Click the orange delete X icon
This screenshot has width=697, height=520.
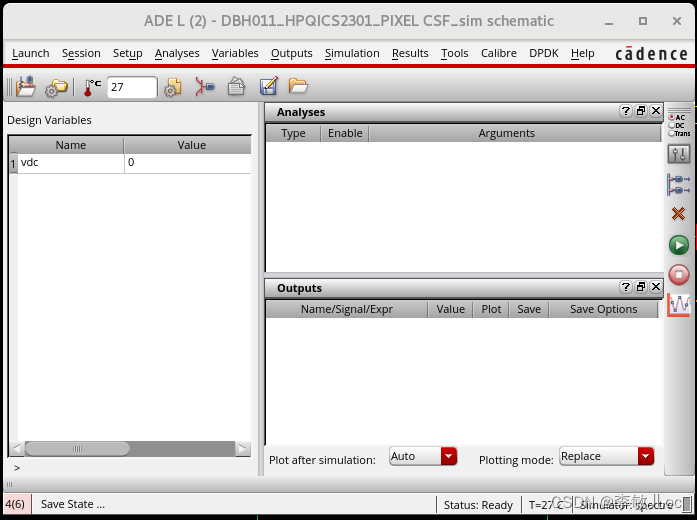(678, 214)
